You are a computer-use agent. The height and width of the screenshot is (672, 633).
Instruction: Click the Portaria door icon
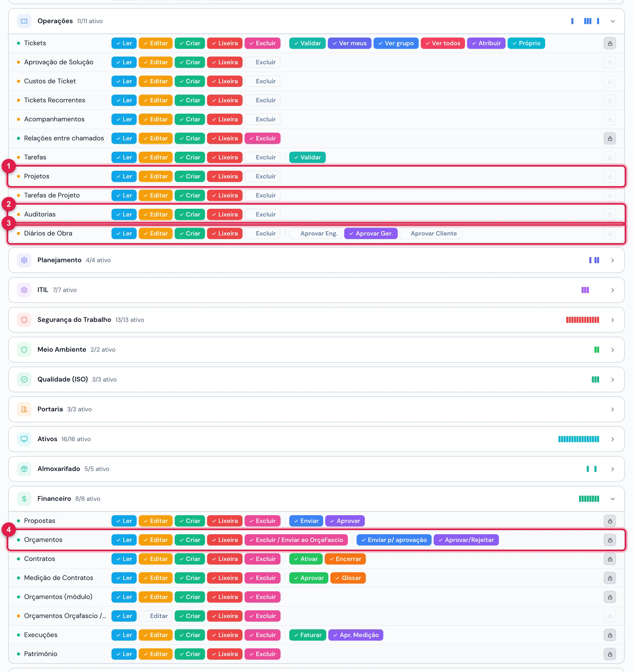pyautogui.click(x=24, y=409)
